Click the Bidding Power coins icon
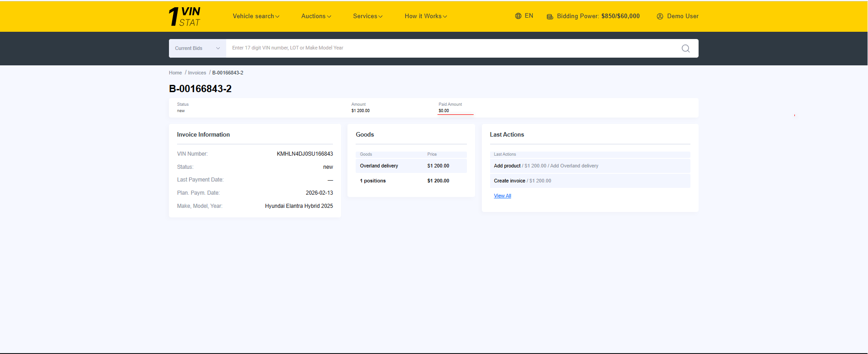 pyautogui.click(x=550, y=16)
